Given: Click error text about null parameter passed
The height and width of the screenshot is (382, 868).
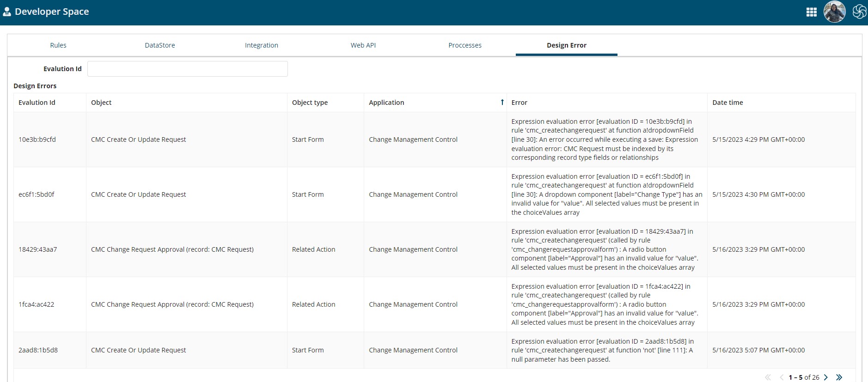Looking at the screenshot, I should [603, 350].
